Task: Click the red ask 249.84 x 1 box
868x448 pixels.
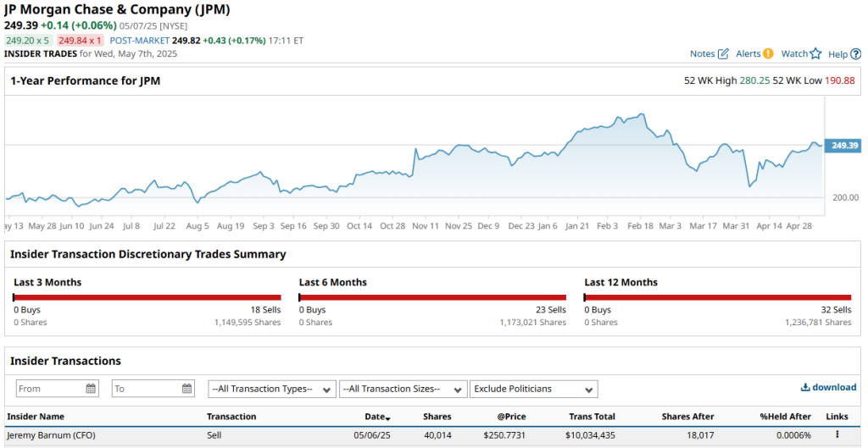Action: click(81, 41)
